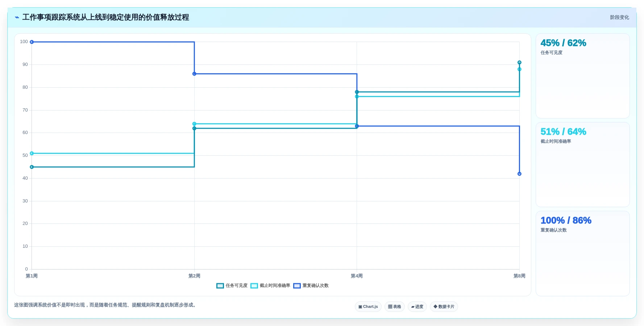Image resolution: width=644 pixels, height=326 pixels.
Task: Click the 进度 tag
Action: point(417,307)
